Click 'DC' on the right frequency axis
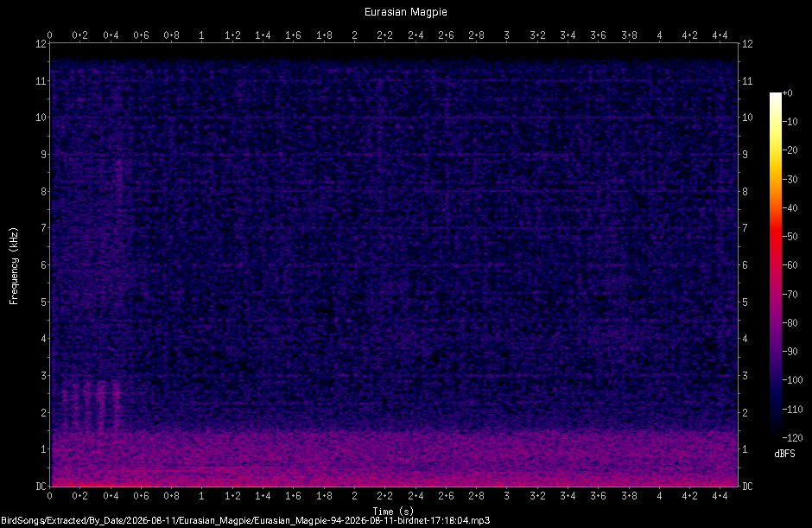 pos(748,486)
